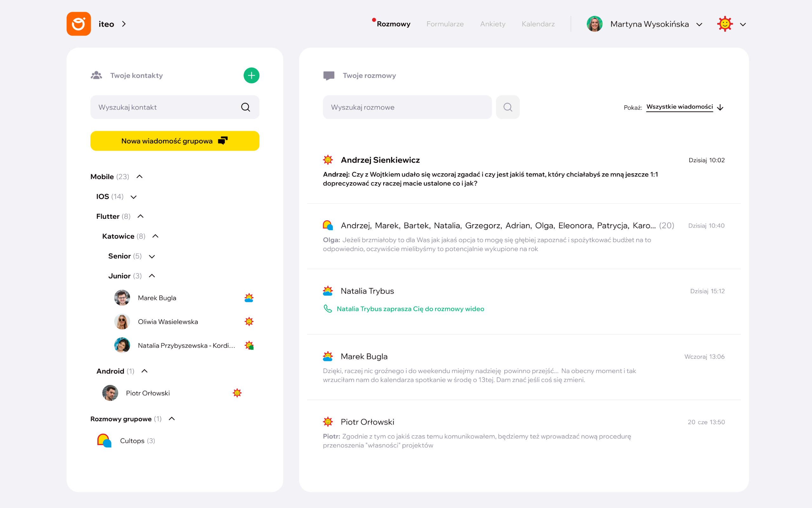Collapse the Katowice (8) group

pyautogui.click(x=155, y=236)
